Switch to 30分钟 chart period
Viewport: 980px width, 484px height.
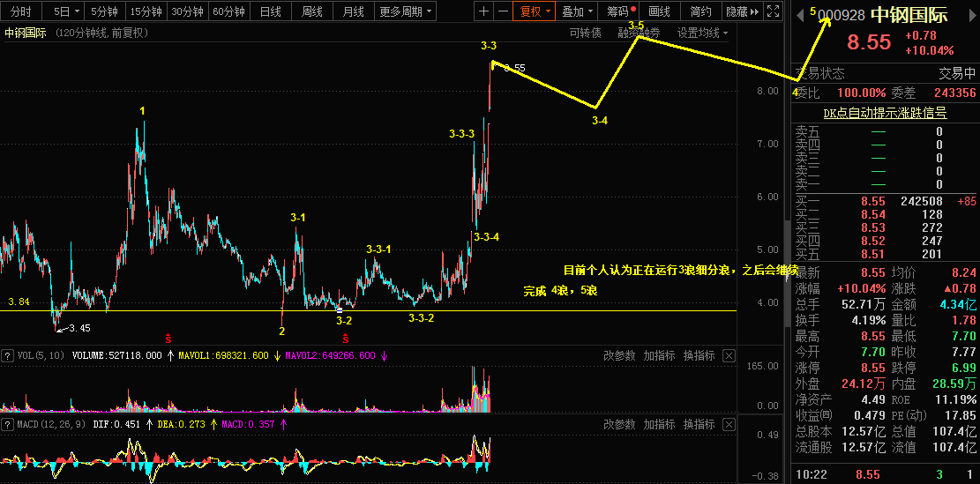188,11
